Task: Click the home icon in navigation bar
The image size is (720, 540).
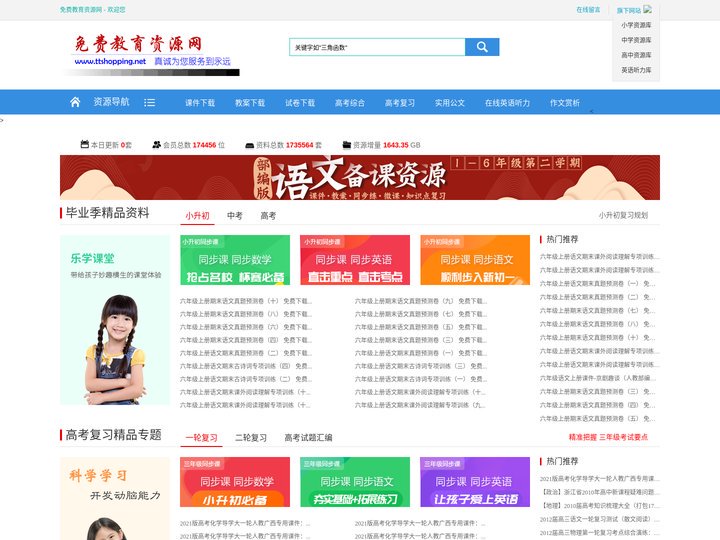Action: tap(75, 102)
